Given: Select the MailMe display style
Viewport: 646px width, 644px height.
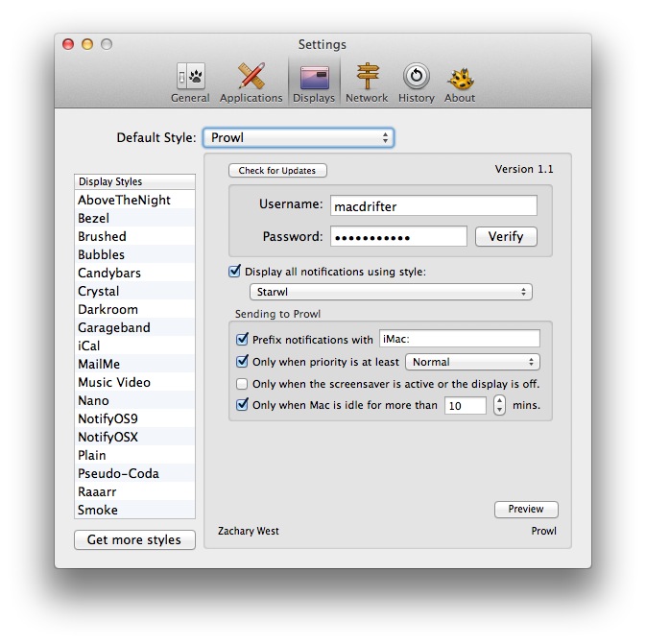Looking at the screenshot, I should [x=134, y=364].
